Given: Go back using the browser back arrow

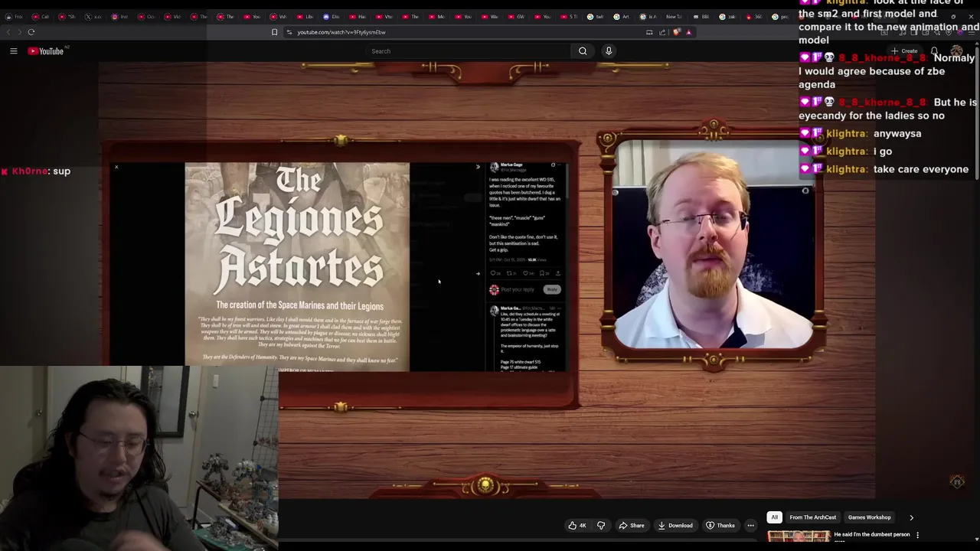Looking at the screenshot, I should click(8, 32).
